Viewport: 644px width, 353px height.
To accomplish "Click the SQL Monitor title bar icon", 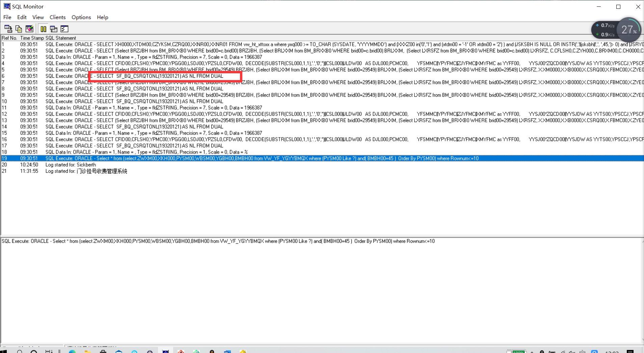I will pyautogui.click(x=7, y=6).
